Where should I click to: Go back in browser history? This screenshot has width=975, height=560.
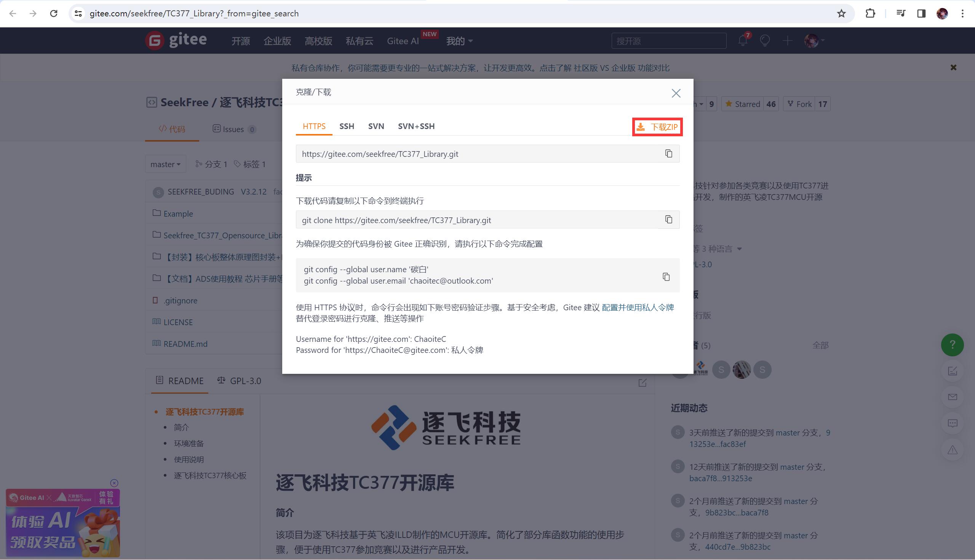[13, 13]
